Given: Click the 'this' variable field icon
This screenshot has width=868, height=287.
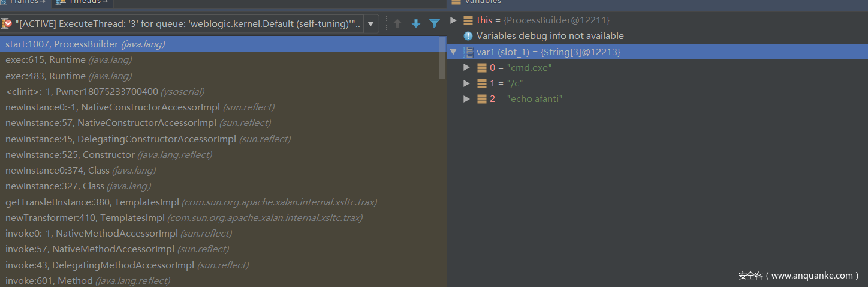Looking at the screenshot, I should pyautogui.click(x=468, y=20).
